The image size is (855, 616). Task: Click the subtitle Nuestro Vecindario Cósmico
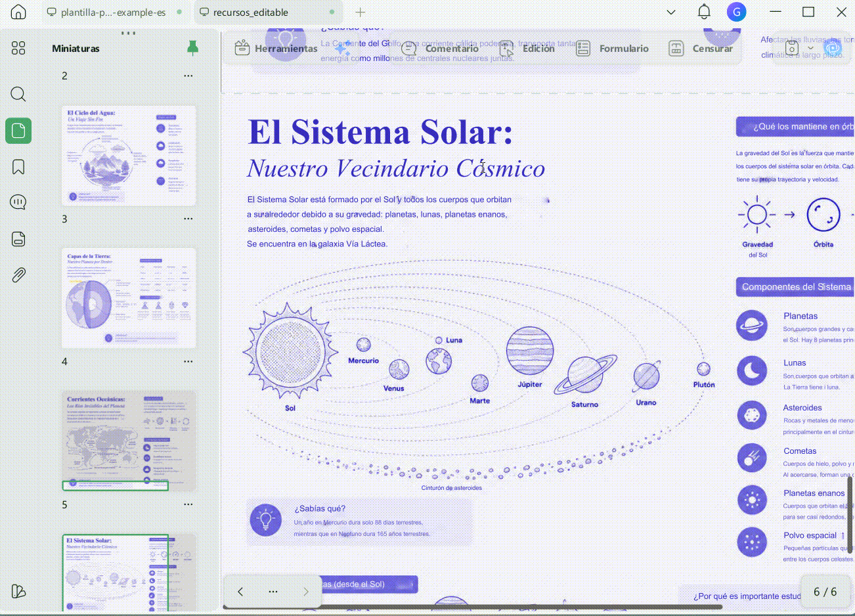click(x=396, y=168)
